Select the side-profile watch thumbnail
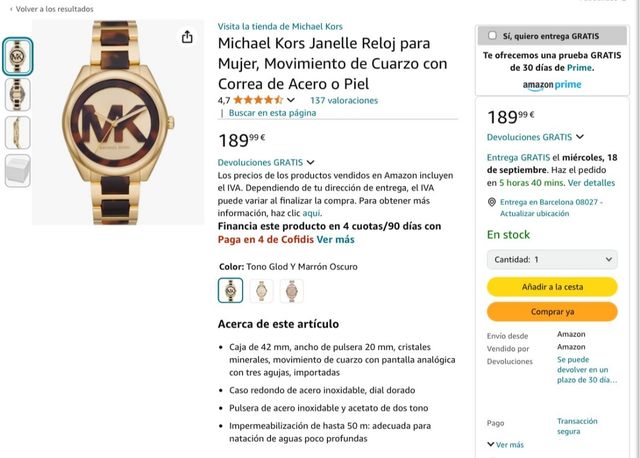 click(18, 132)
